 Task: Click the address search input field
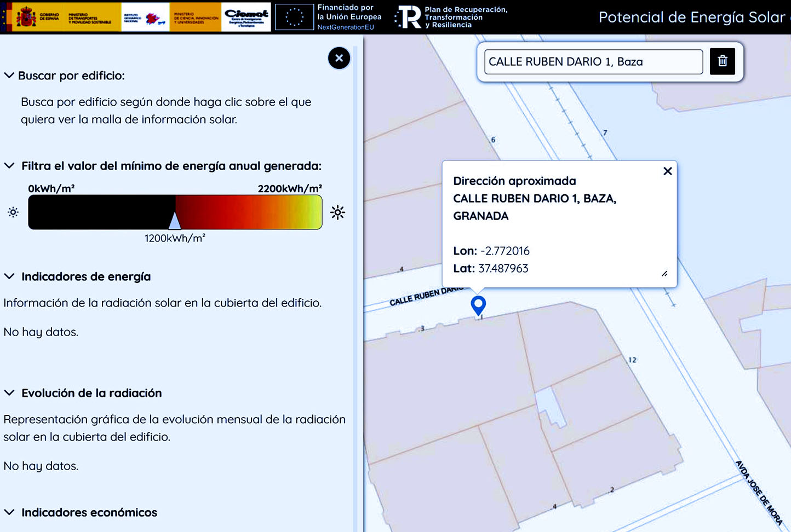point(593,62)
